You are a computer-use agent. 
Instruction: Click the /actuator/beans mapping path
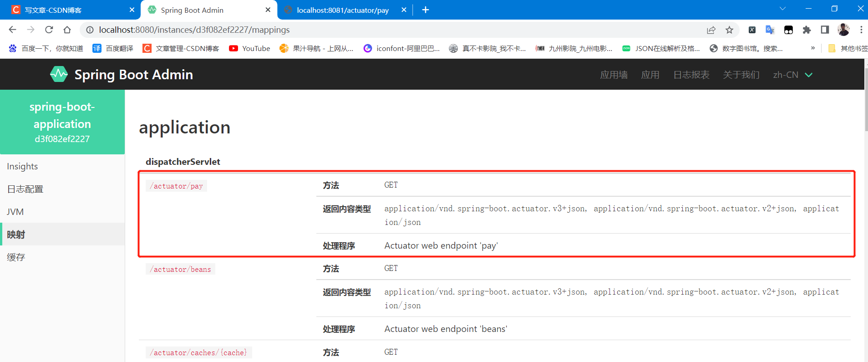click(x=180, y=269)
